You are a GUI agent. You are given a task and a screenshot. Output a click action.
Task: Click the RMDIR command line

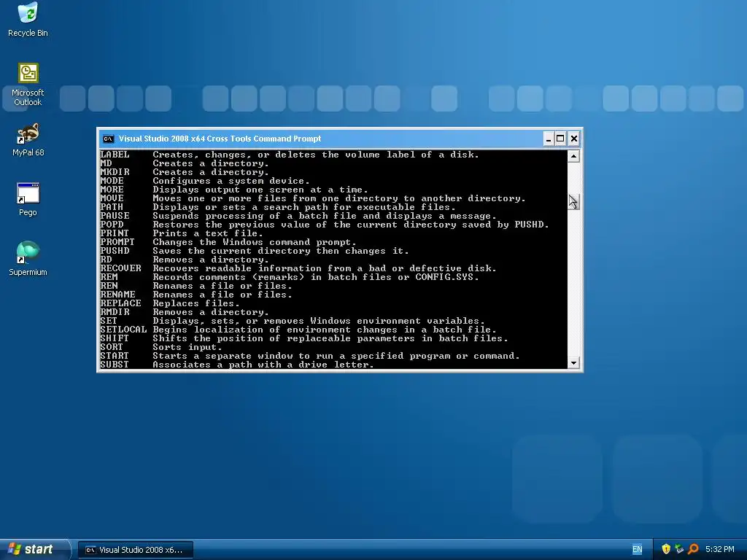click(x=185, y=312)
